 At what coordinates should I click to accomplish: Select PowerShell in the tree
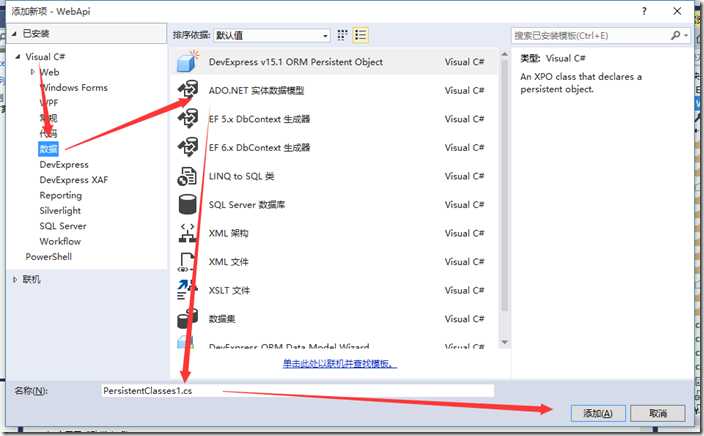48,256
